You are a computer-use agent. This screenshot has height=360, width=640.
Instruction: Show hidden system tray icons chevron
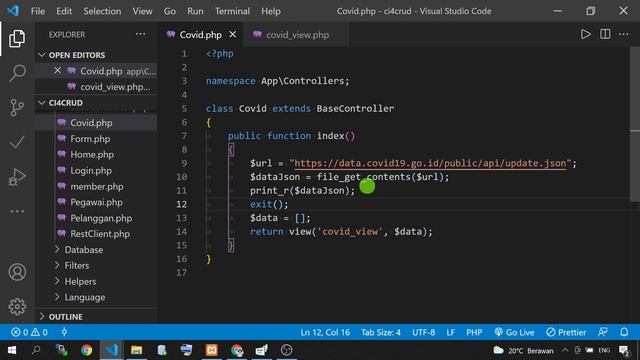(x=565, y=350)
